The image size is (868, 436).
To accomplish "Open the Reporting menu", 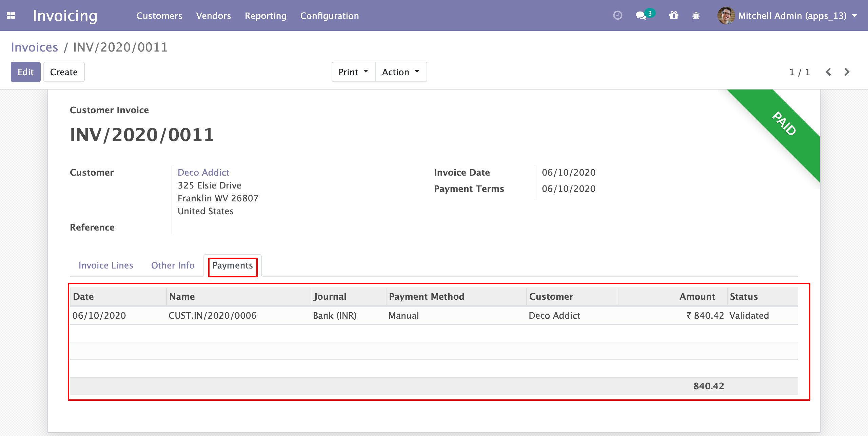I will pos(265,16).
